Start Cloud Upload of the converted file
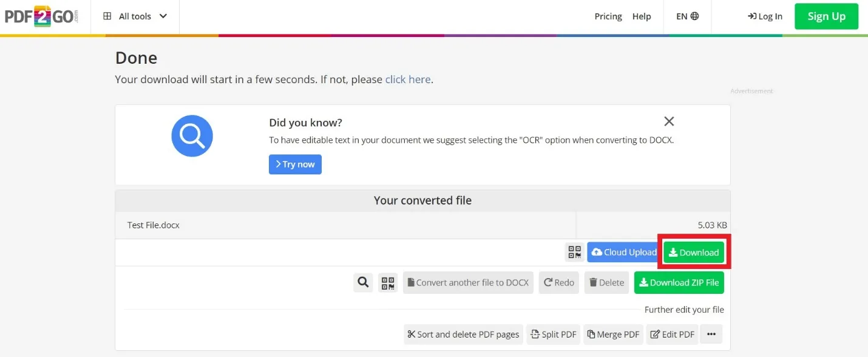The height and width of the screenshot is (357, 868). (623, 252)
